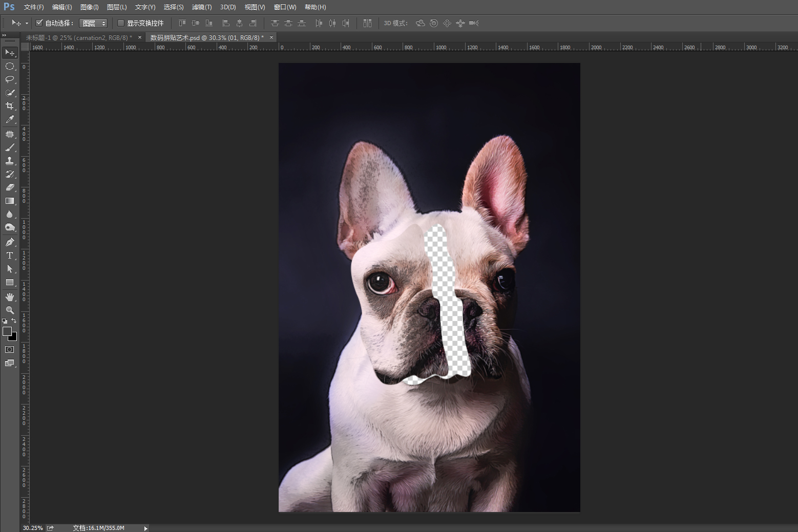This screenshot has height=532, width=798.
Task: Open the 图层 auto-select dropdown
Action: click(93, 23)
